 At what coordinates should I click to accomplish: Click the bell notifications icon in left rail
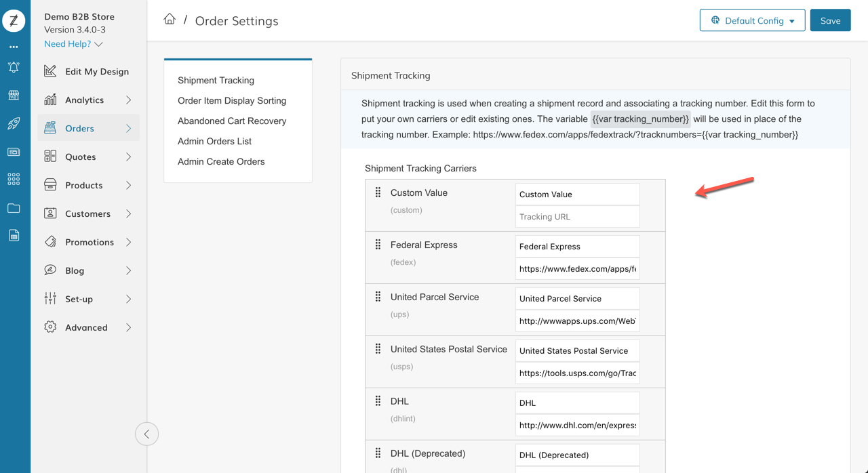point(14,67)
